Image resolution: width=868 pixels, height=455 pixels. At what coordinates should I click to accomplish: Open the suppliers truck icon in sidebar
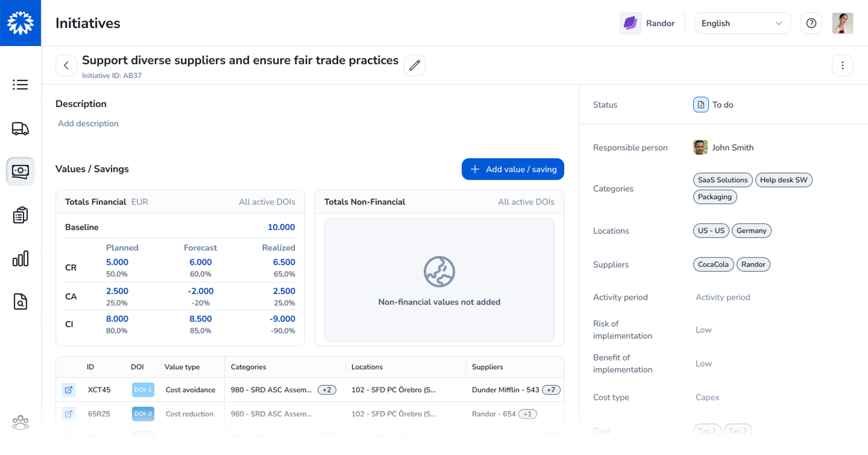(20, 129)
